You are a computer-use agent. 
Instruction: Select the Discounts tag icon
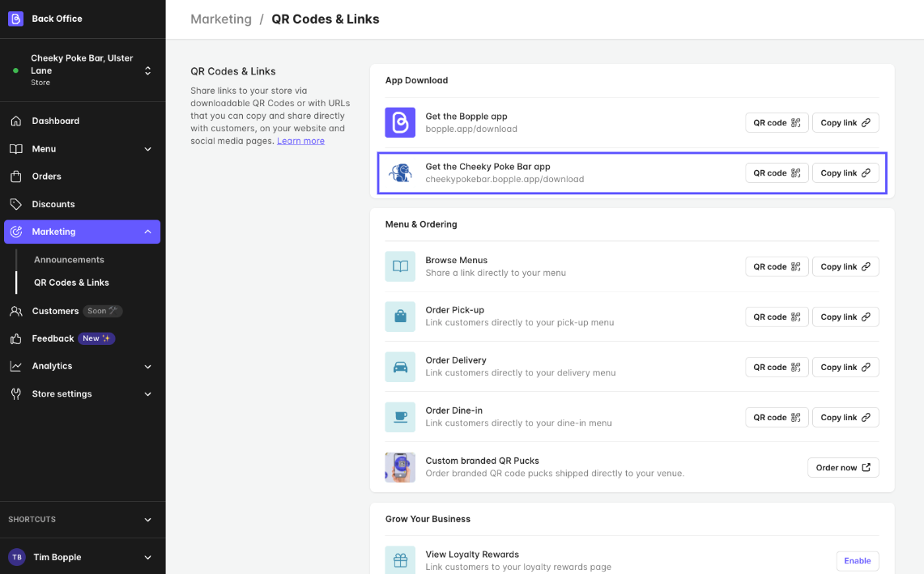pos(16,203)
